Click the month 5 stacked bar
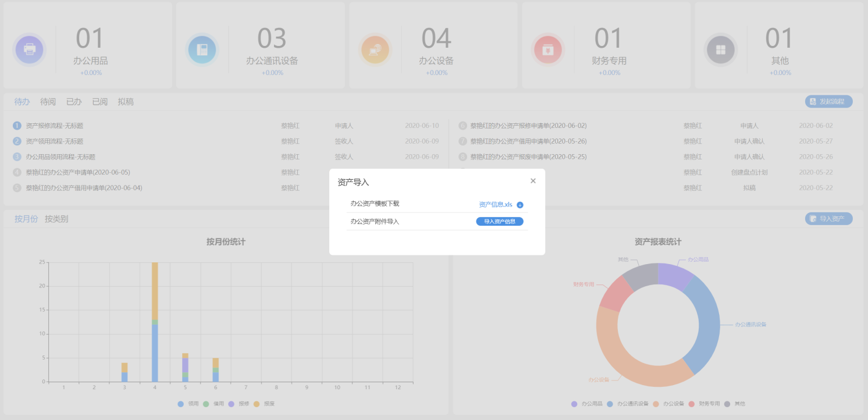 coord(185,368)
